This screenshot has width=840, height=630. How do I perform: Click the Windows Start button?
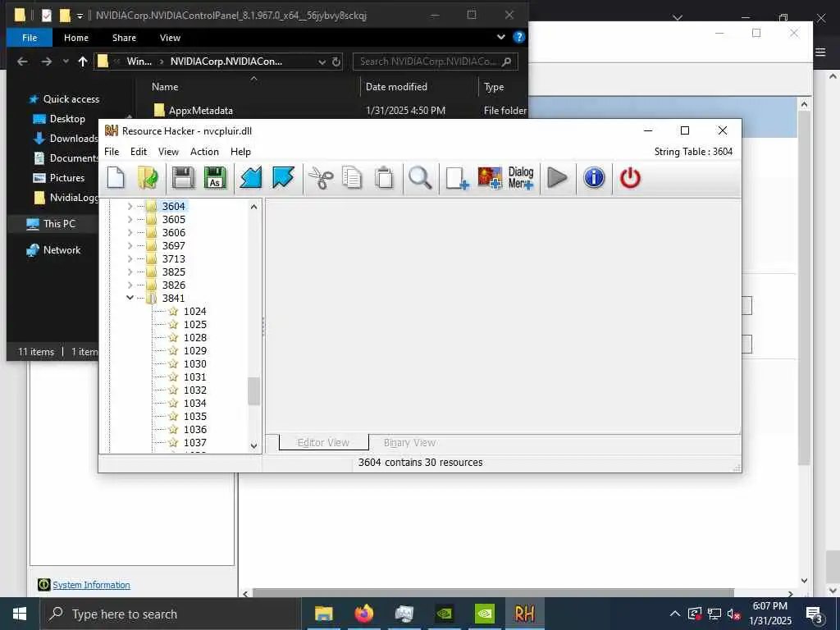tap(20, 614)
